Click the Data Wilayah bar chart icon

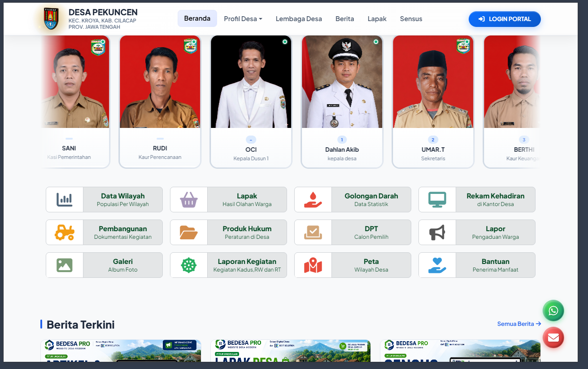coord(65,199)
